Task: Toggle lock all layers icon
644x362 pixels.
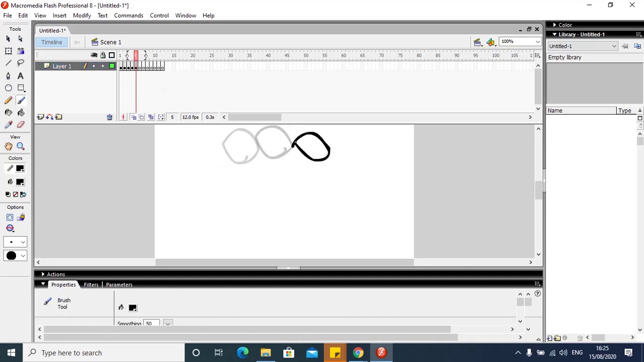Action: (x=103, y=55)
